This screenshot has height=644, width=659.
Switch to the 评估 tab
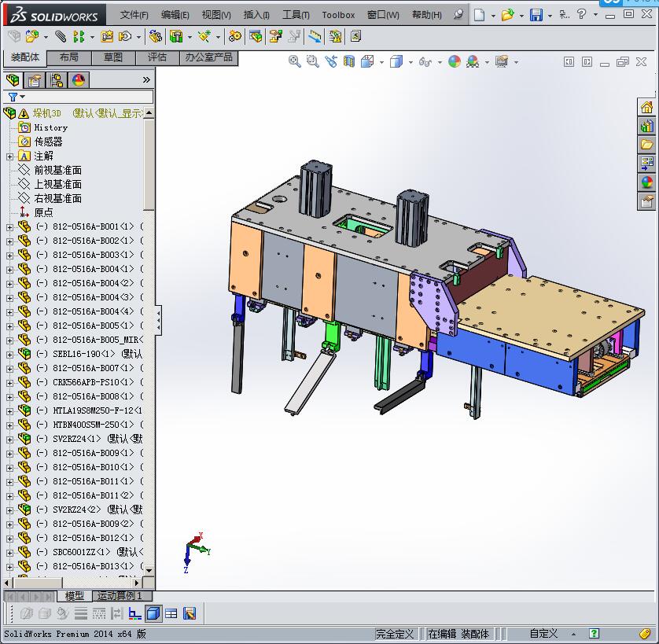point(157,57)
